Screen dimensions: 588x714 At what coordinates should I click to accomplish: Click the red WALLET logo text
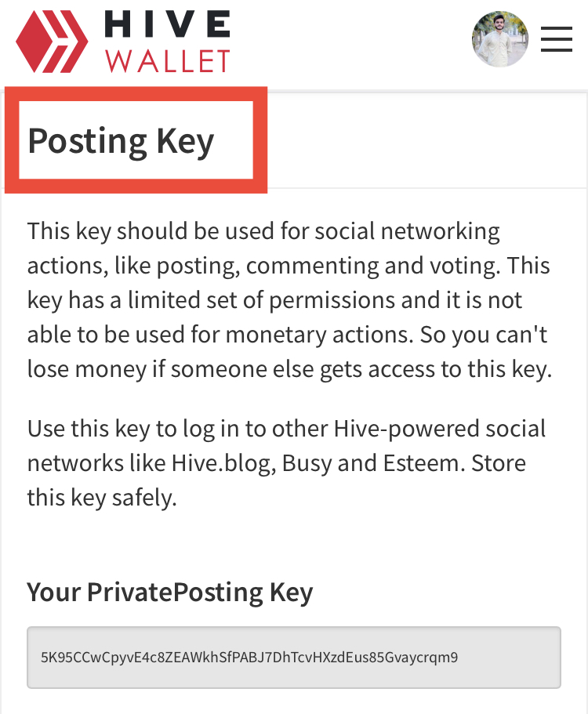(x=168, y=61)
